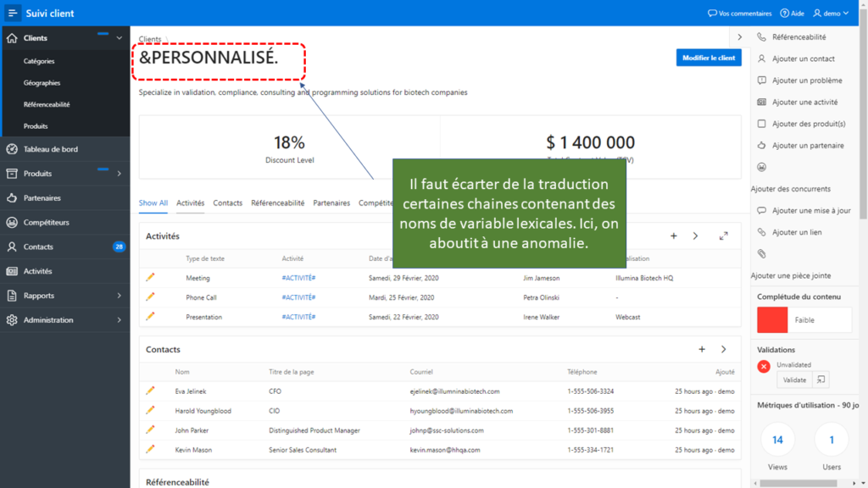
Task: Open the Référenceabilité tab
Action: point(277,203)
